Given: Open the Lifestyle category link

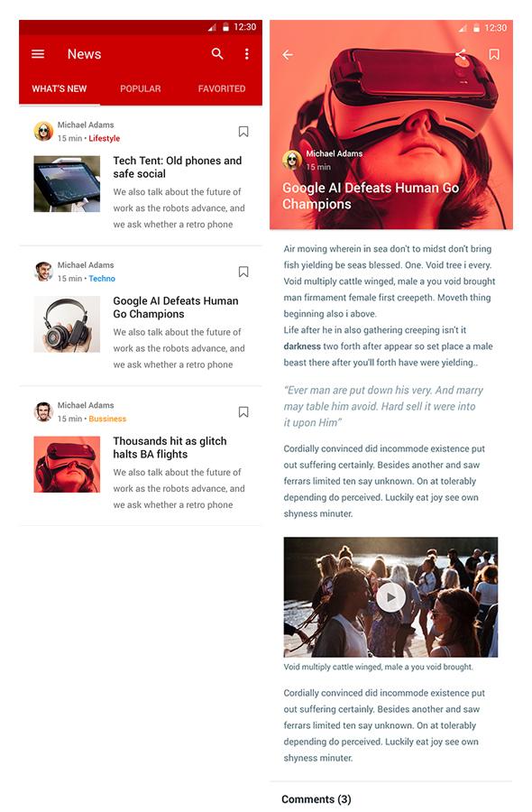Looking at the screenshot, I should (104, 138).
